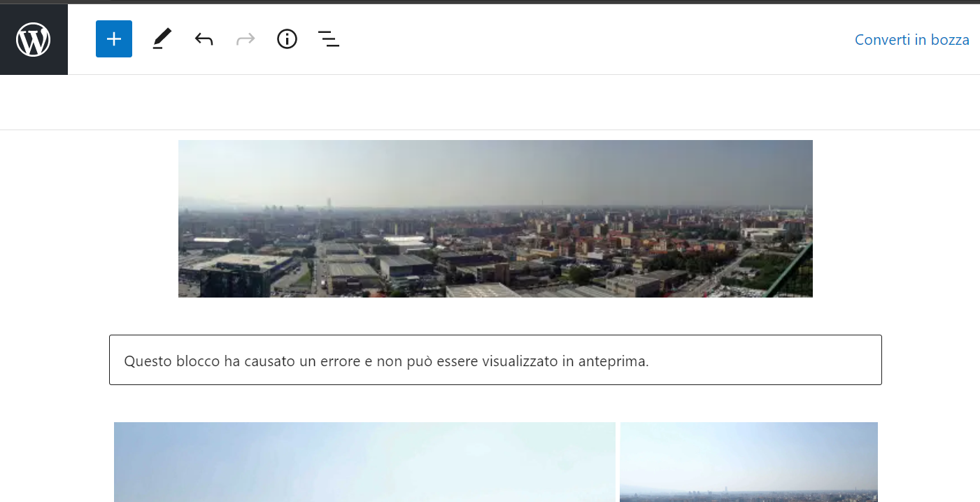This screenshot has height=502, width=980.
Task: Undo the last change
Action: 204,39
